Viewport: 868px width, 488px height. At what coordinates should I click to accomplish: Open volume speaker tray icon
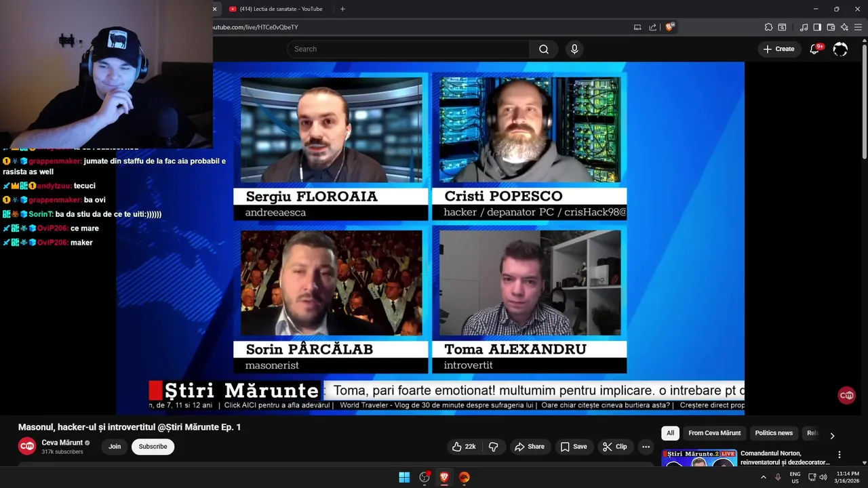tap(823, 477)
